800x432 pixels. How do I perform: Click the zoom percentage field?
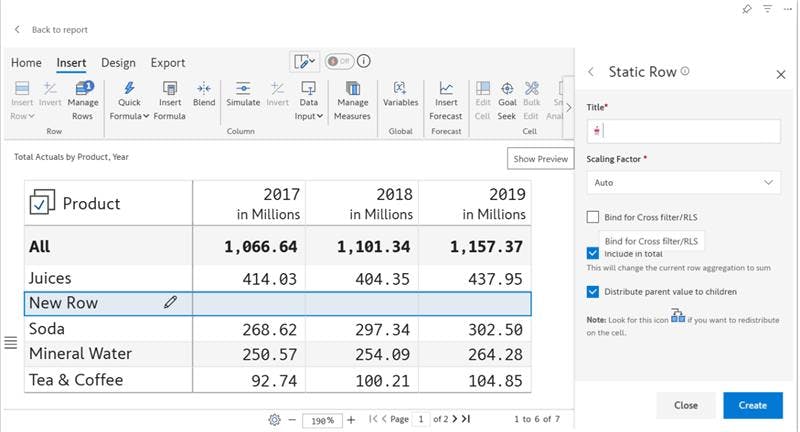tap(322, 420)
